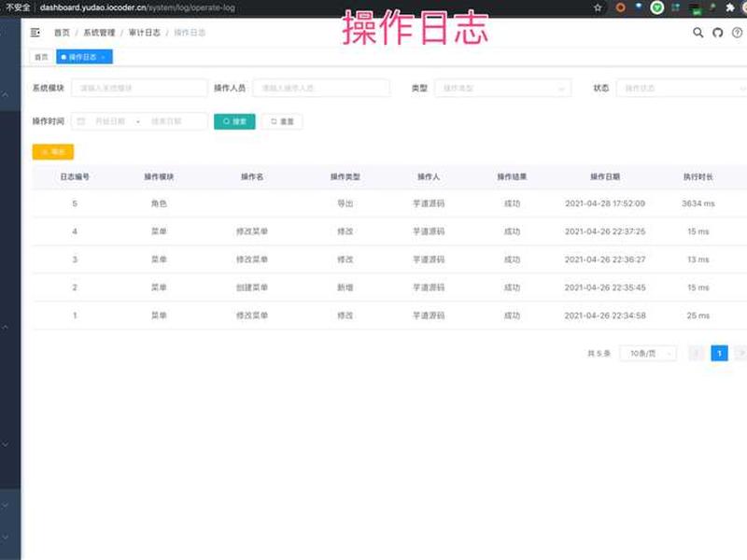Select the blue 操作日志 page tab
This screenshot has width=747, height=560.
(x=84, y=57)
